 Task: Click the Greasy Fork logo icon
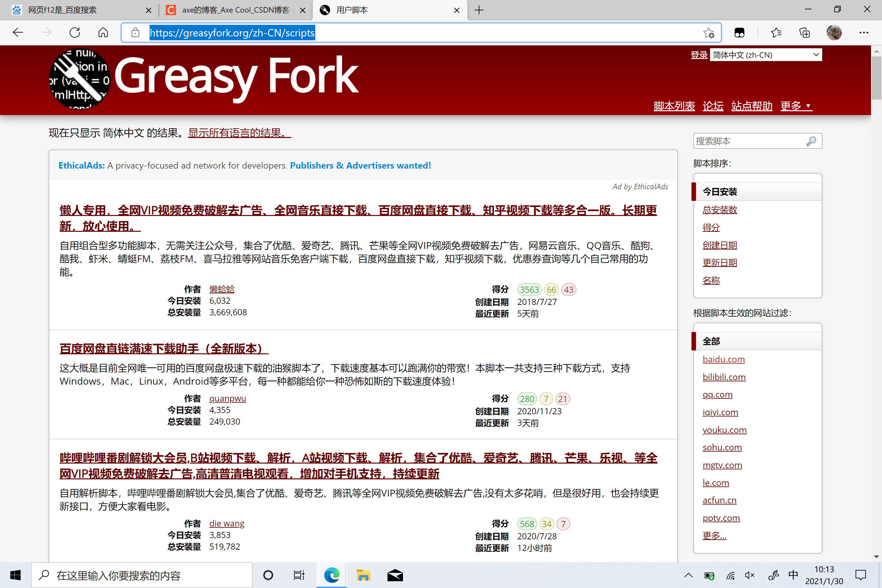click(79, 79)
